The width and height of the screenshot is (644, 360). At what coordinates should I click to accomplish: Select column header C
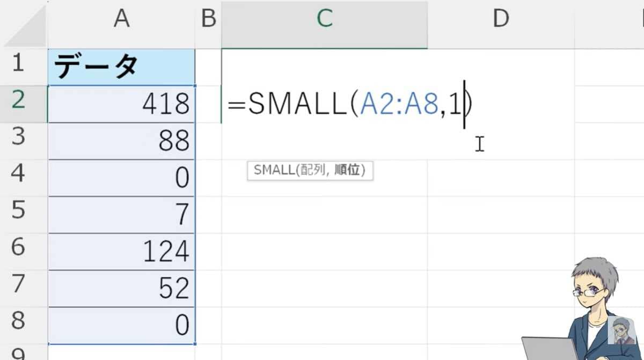point(325,19)
